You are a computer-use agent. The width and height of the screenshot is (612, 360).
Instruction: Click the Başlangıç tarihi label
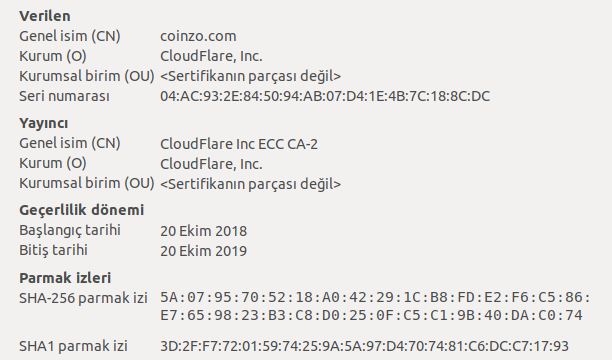coord(70,230)
